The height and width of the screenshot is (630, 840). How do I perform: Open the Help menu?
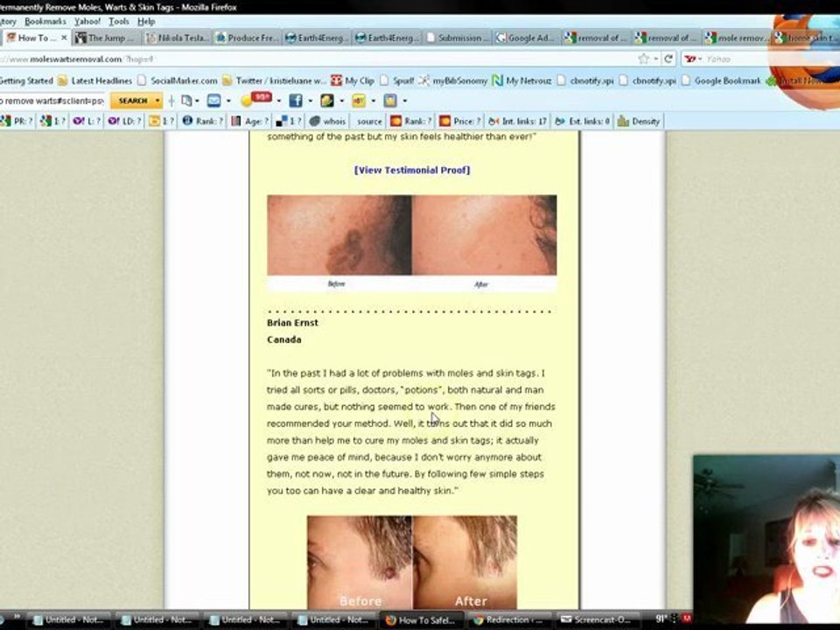click(146, 21)
